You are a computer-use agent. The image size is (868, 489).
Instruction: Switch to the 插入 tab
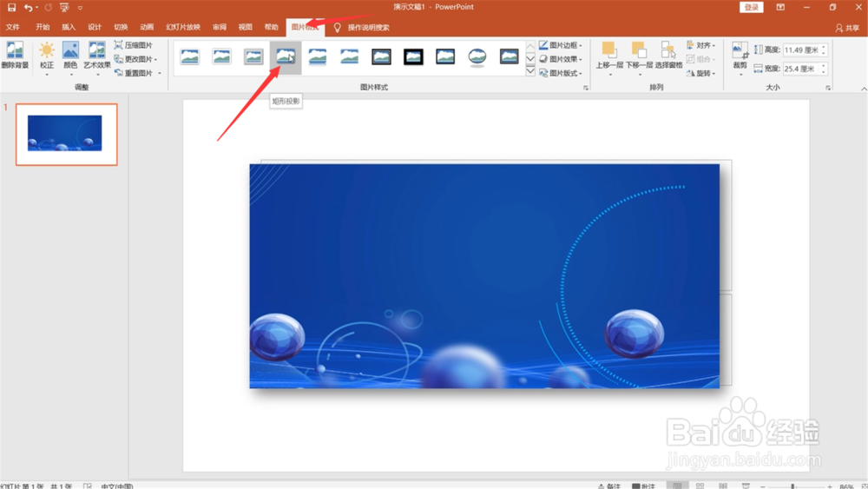point(69,27)
